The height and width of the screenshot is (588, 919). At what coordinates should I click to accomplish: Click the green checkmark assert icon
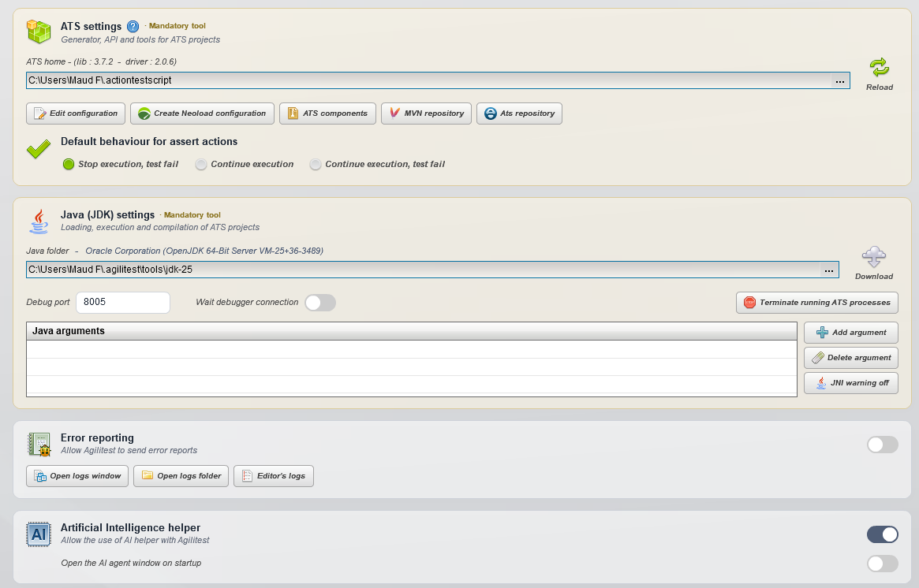coord(39,149)
